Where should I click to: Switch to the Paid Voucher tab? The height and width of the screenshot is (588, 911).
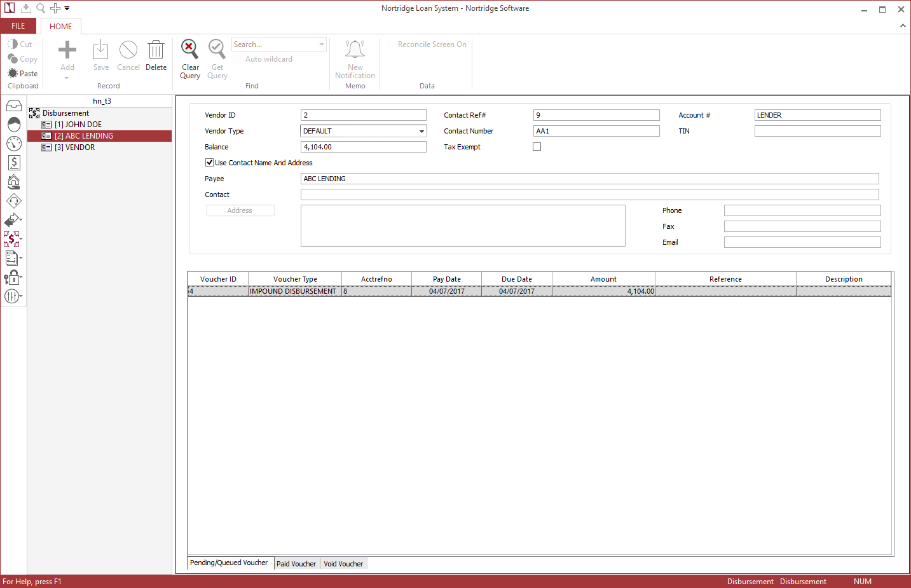296,564
